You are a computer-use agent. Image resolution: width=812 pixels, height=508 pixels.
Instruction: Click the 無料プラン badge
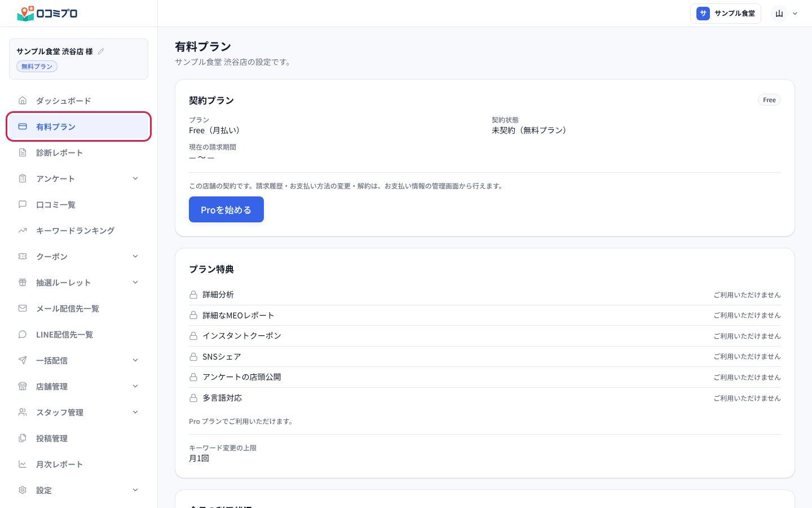pos(37,67)
